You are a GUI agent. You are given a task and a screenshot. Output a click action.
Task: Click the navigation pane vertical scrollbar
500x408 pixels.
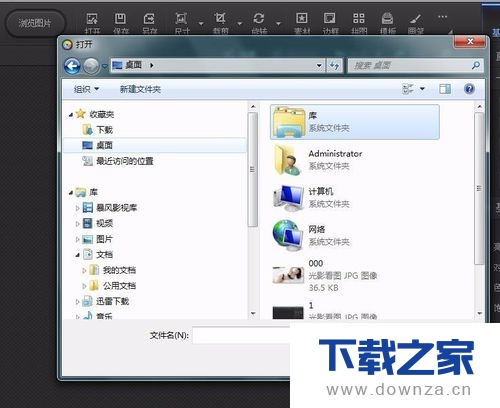[253, 169]
